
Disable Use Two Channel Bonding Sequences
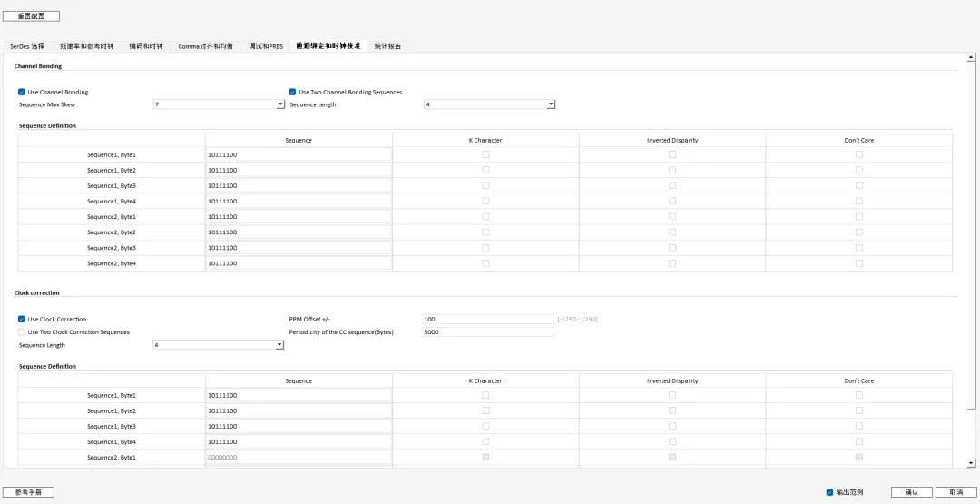pyautogui.click(x=292, y=92)
